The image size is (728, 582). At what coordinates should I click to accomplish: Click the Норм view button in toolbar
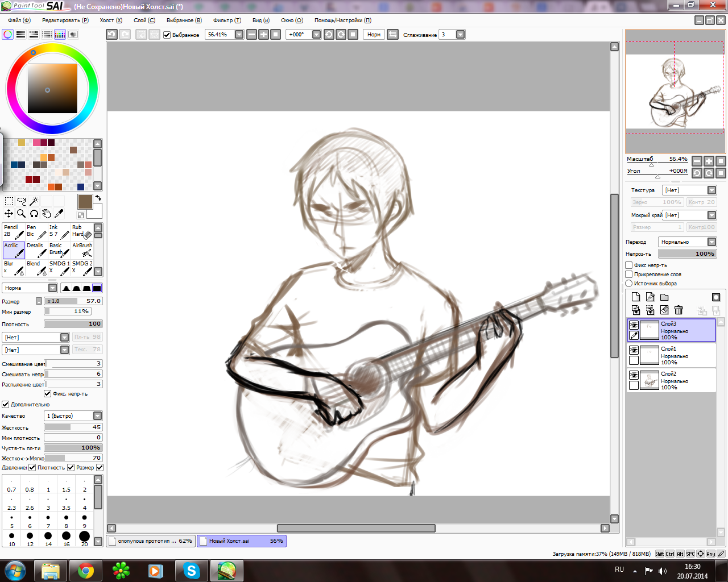point(374,35)
